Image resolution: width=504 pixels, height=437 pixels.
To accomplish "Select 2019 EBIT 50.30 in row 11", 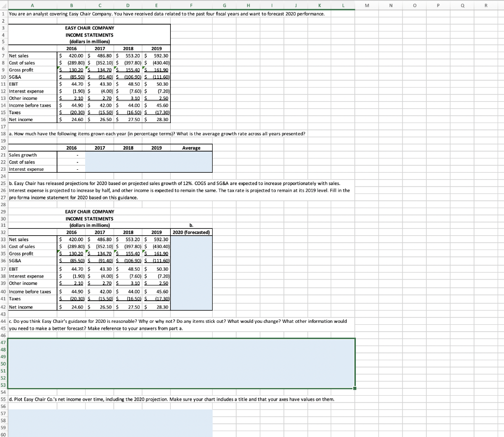I will 157,84.
